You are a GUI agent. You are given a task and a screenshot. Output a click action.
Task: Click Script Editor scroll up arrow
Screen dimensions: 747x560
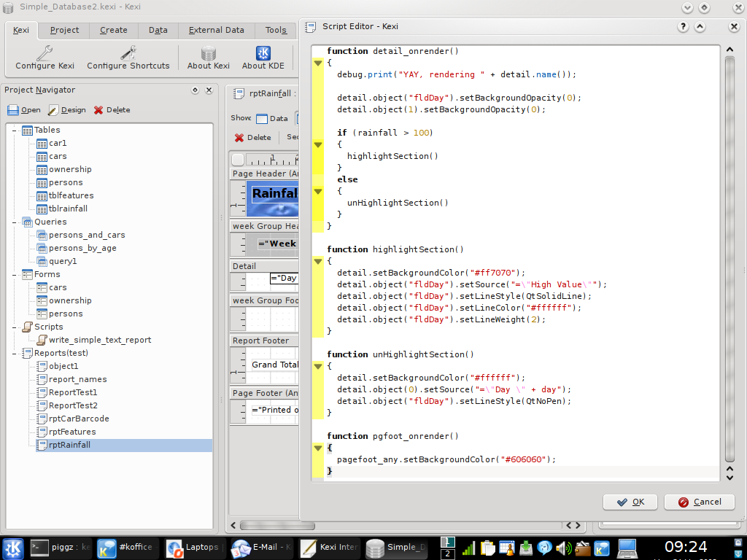pyautogui.click(x=729, y=49)
